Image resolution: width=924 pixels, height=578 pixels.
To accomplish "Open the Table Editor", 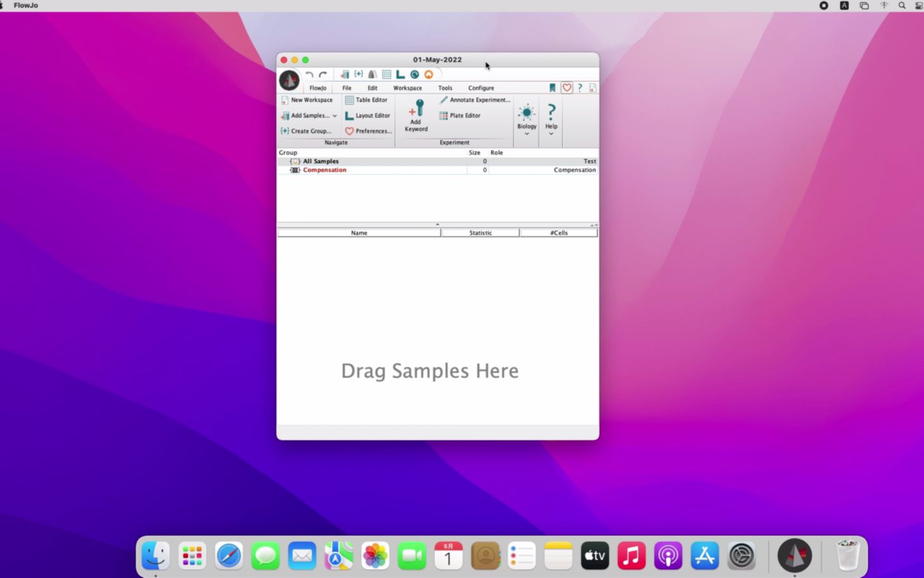I will (366, 100).
